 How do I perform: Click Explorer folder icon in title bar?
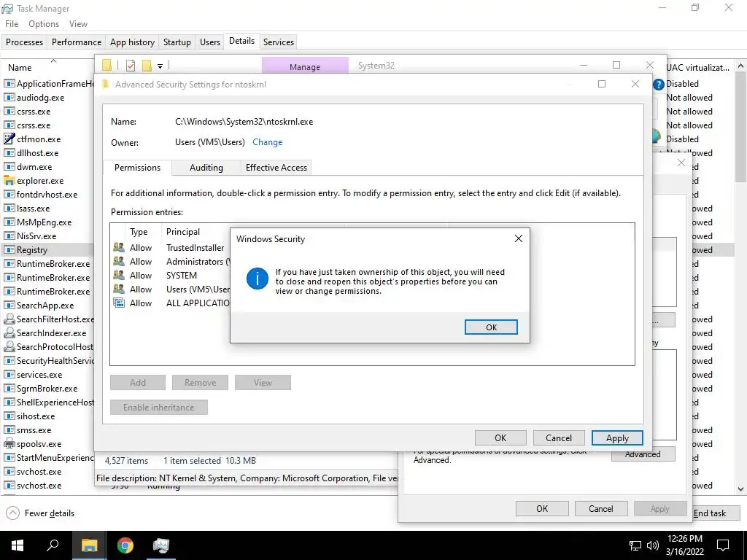coord(107,65)
